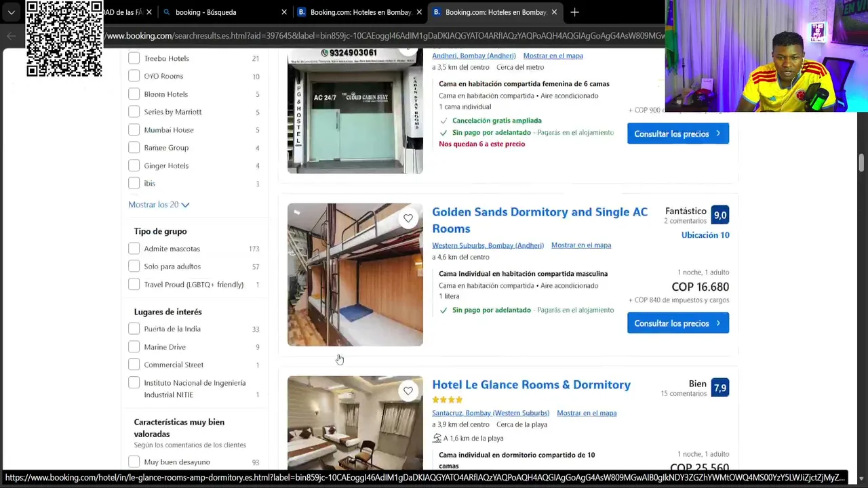868x488 pixels.
Task: Click the browser address bar URL
Action: (385, 36)
